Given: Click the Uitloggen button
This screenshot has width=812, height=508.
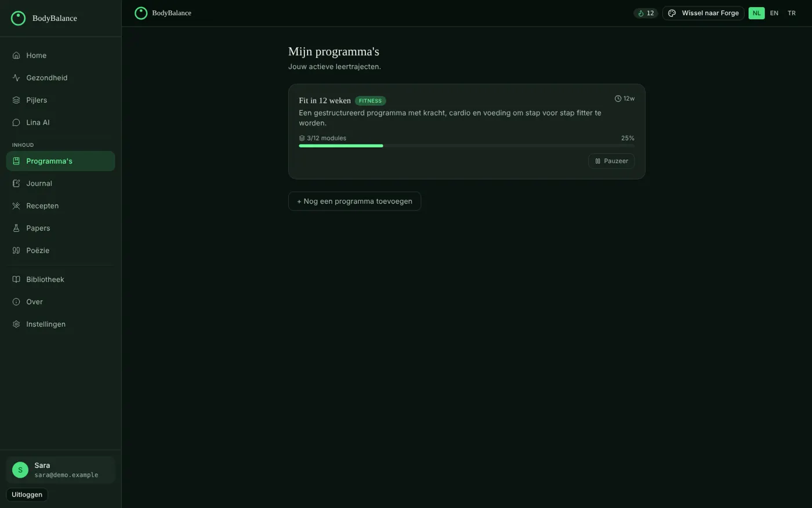Looking at the screenshot, I should click(27, 495).
